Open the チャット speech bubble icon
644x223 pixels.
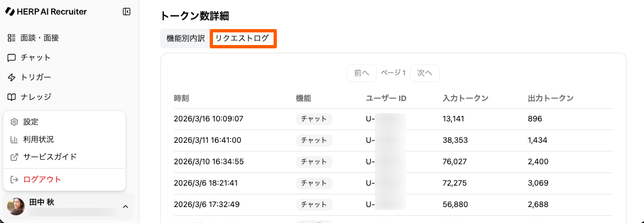coord(11,58)
